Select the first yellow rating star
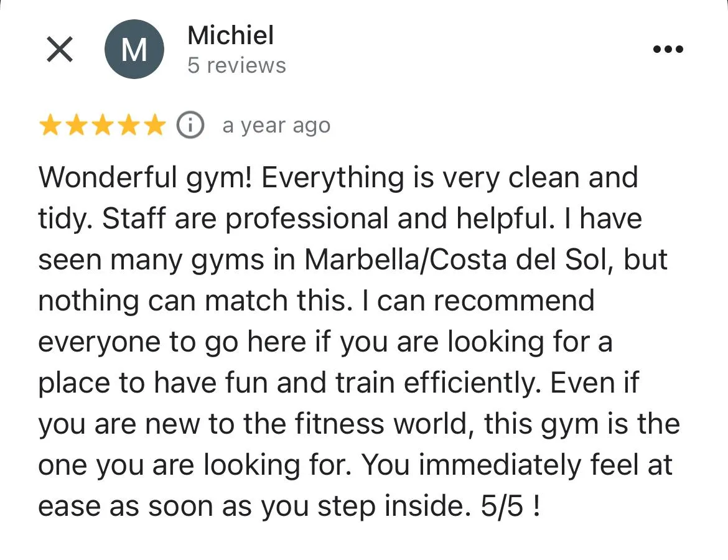This screenshot has height=560, width=728. [50, 125]
